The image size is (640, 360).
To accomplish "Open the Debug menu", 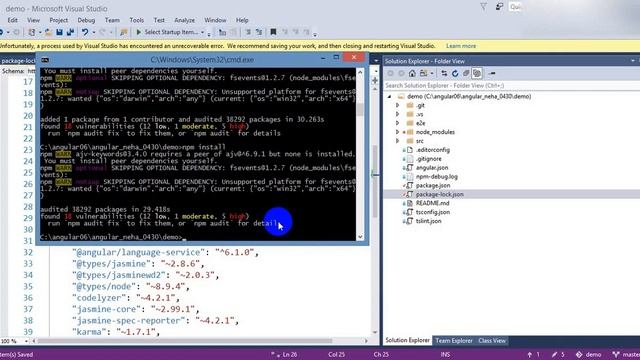I will (x=86, y=20).
